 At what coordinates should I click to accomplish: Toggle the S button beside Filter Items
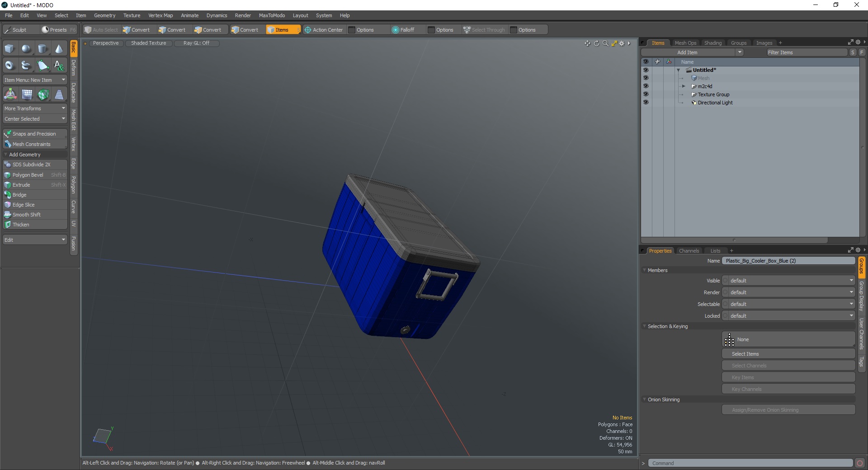click(853, 52)
